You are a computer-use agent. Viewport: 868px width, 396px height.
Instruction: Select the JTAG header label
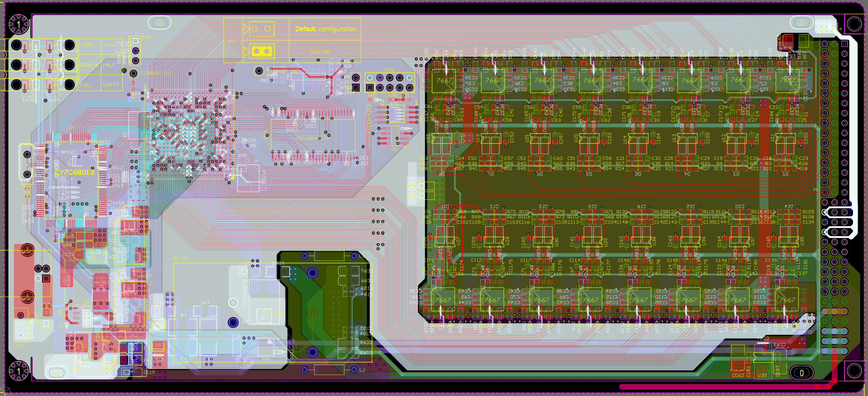(389, 70)
